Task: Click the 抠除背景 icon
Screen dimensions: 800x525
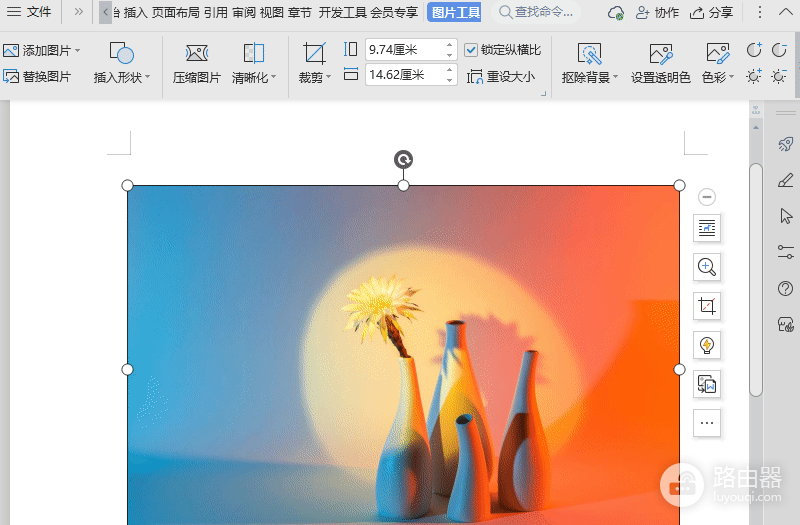Action: click(589, 54)
